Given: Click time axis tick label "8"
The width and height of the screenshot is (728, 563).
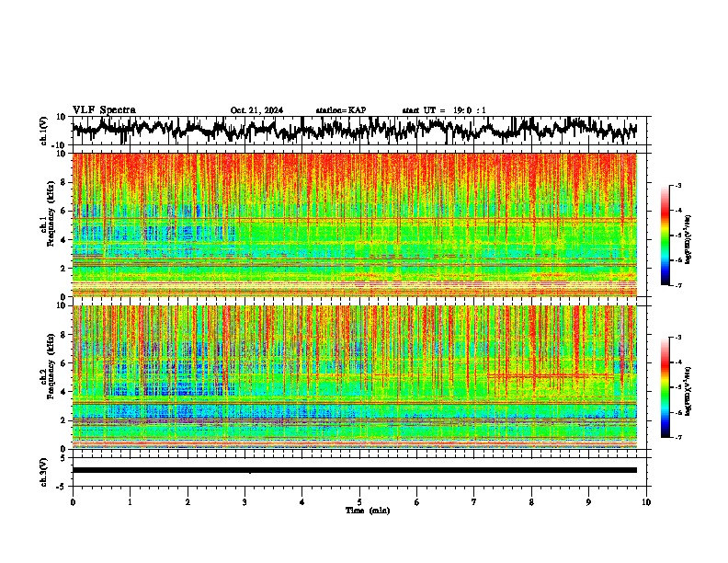Looking at the screenshot, I should [531, 502].
